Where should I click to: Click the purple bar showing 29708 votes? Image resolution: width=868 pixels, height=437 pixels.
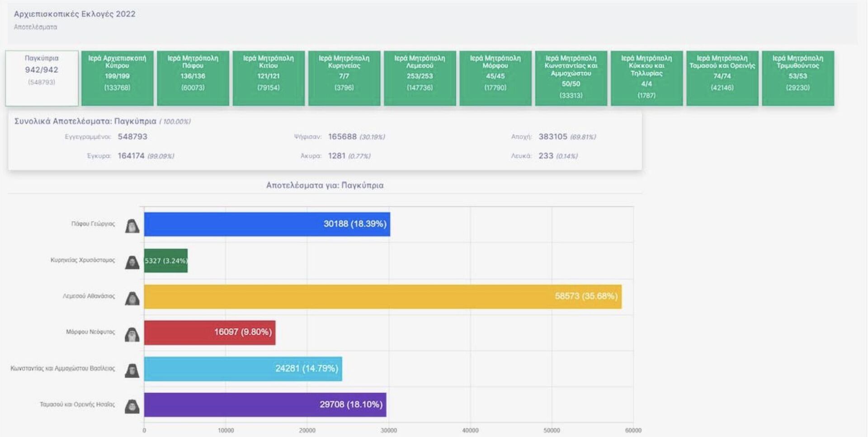pyautogui.click(x=265, y=404)
